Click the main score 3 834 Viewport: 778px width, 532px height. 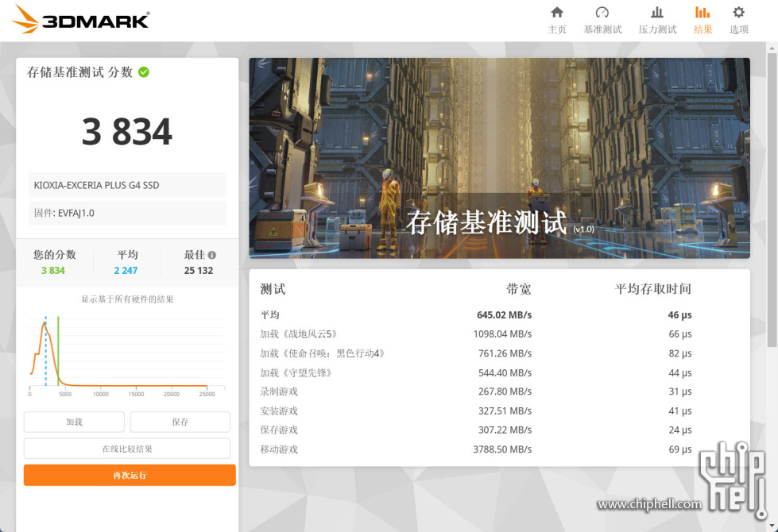click(x=127, y=132)
